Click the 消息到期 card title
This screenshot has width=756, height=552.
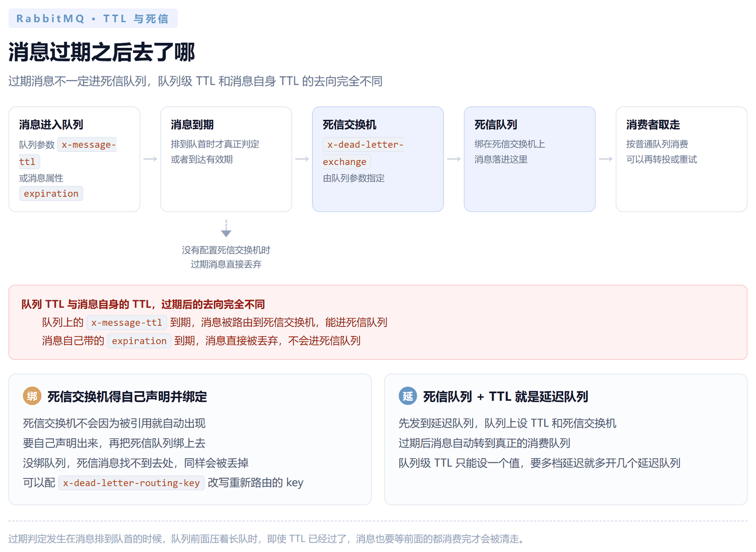[192, 124]
